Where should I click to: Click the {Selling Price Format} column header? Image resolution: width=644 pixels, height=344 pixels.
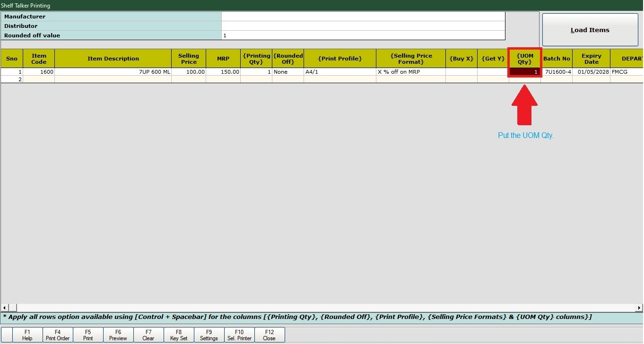point(411,59)
